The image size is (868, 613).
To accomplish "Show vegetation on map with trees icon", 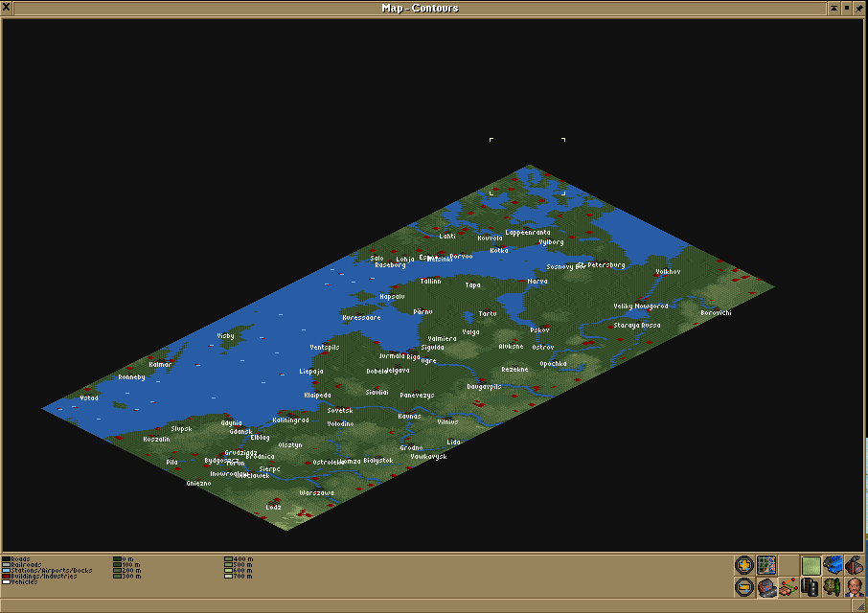I will [x=833, y=587].
